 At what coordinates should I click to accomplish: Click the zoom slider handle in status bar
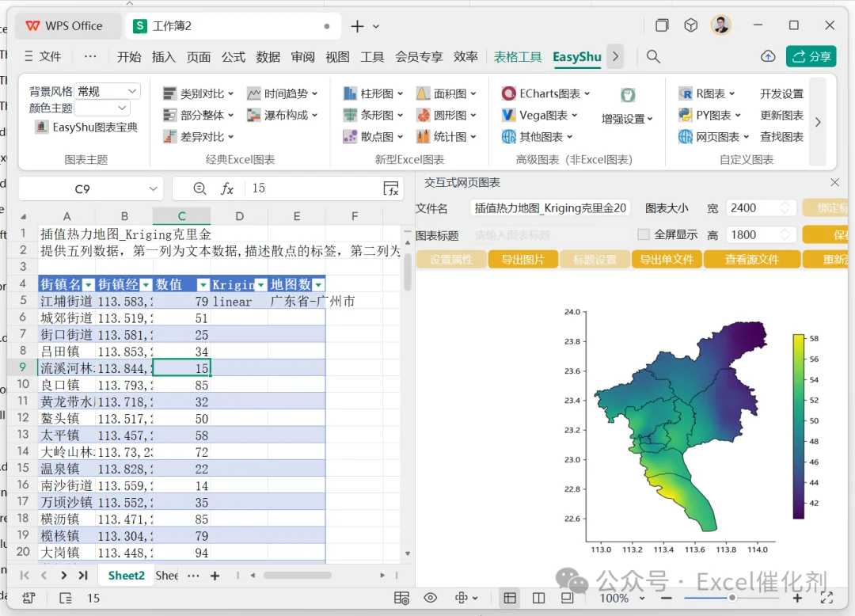[731, 598]
